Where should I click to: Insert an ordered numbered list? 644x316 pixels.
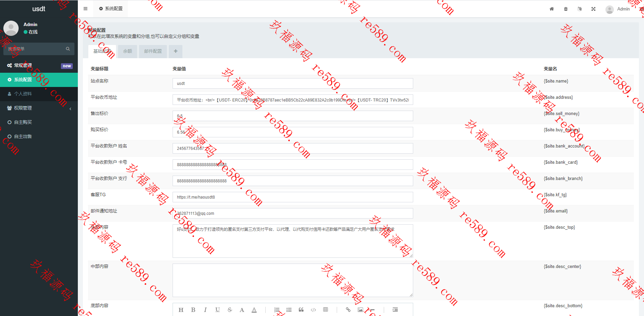pyautogui.click(x=277, y=310)
